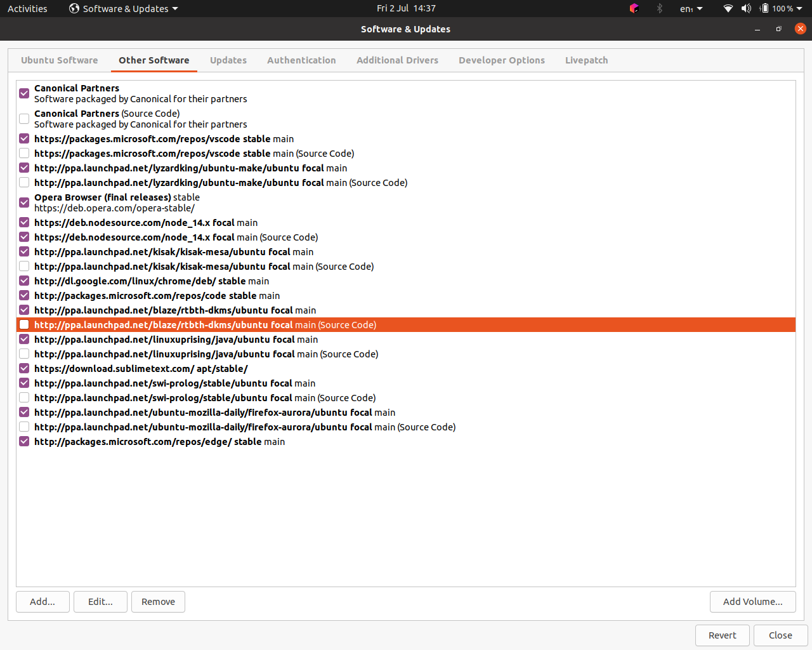Open the Wi-Fi network indicator
The image size is (812, 650).
click(x=728, y=8)
